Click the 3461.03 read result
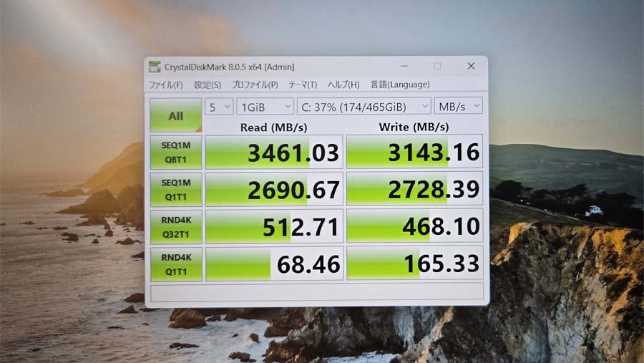The image size is (644, 363). point(274,152)
